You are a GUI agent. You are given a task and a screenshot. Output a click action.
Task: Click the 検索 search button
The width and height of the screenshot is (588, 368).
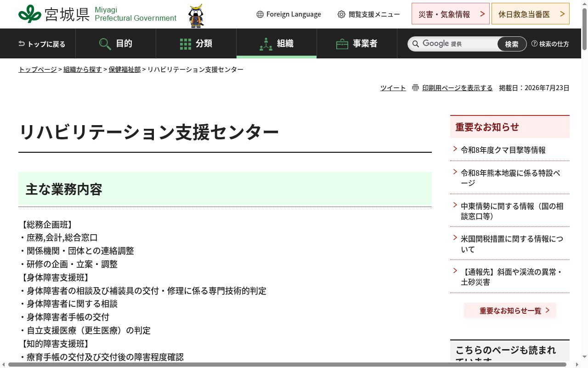click(x=512, y=44)
